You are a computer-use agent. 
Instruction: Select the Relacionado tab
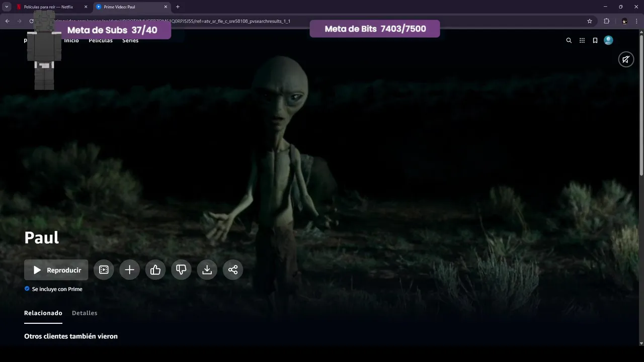(43, 313)
